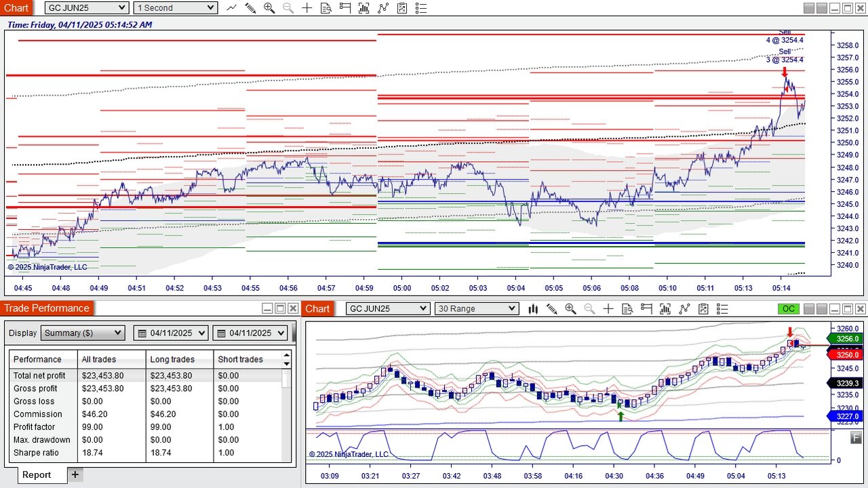The height and width of the screenshot is (488, 868).
Task: Open chart style icon in 1 Second chart
Action: click(232, 7)
